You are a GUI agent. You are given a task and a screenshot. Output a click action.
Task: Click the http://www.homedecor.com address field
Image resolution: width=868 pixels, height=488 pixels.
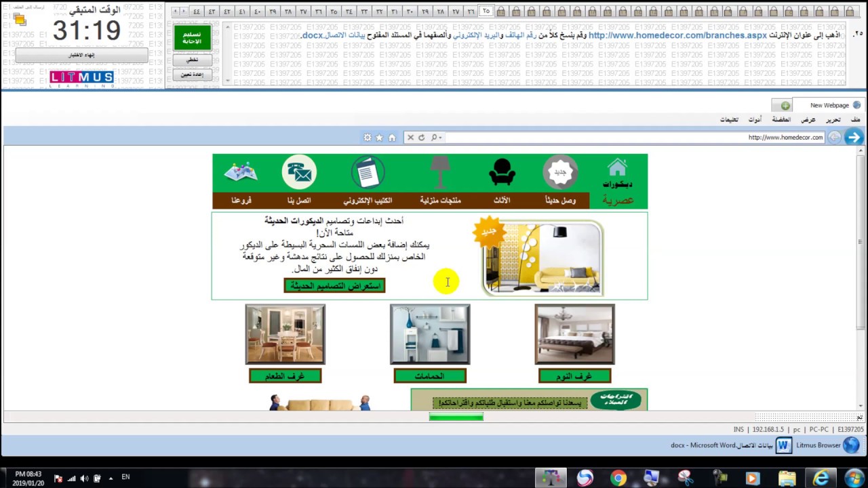point(634,138)
